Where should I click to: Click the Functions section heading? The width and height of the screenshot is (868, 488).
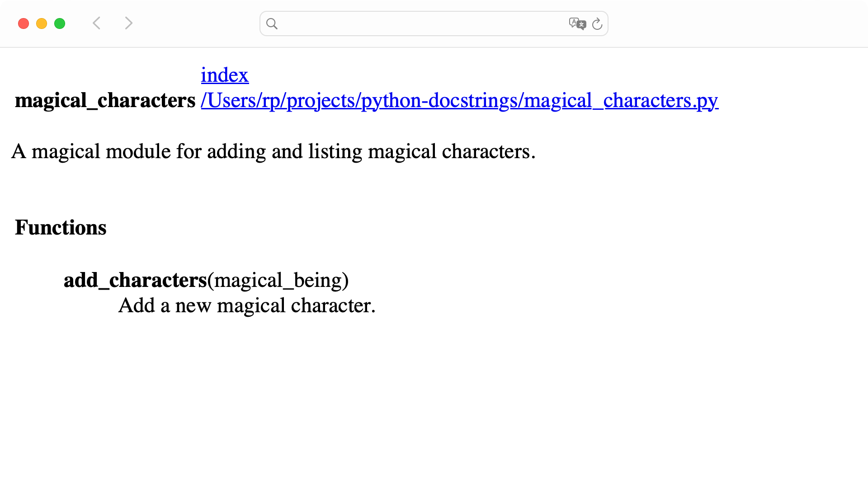[x=61, y=228]
